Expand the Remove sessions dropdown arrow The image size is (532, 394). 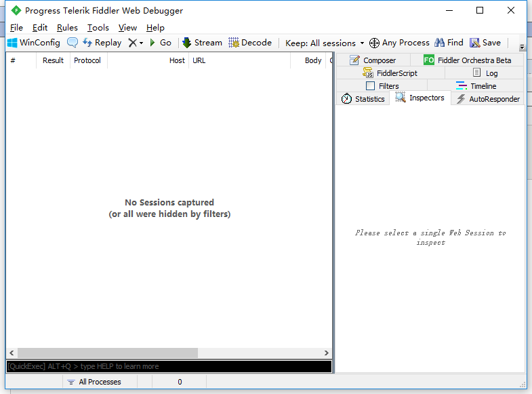pos(141,43)
